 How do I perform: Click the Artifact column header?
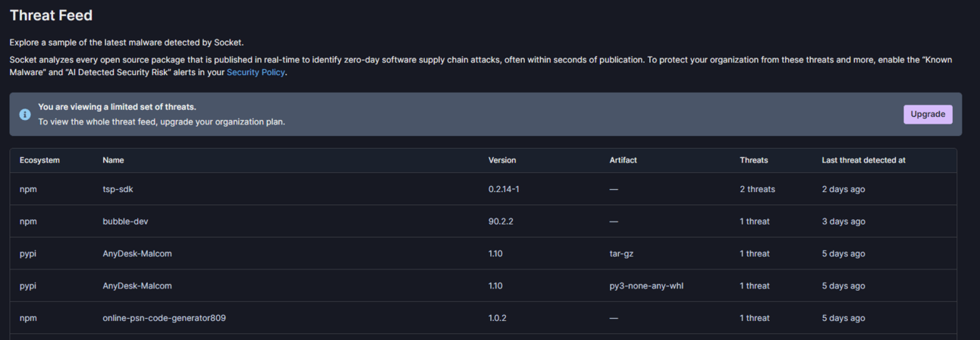(623, 160)
